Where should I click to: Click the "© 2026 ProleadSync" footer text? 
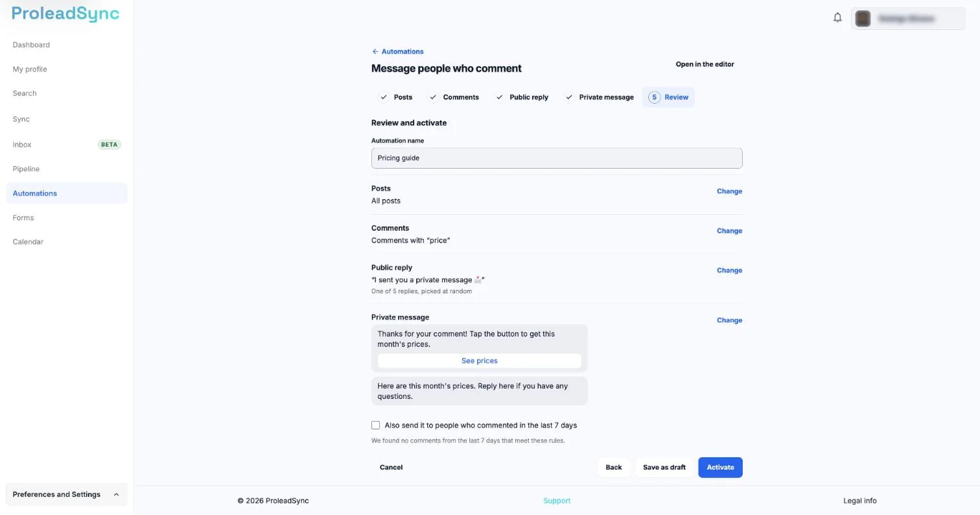[x=273, y=501]
